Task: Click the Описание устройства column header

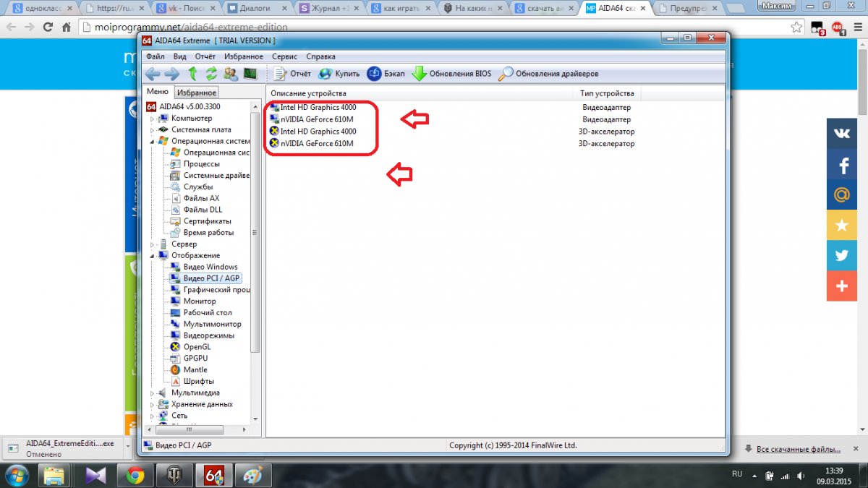Action: 420,93
